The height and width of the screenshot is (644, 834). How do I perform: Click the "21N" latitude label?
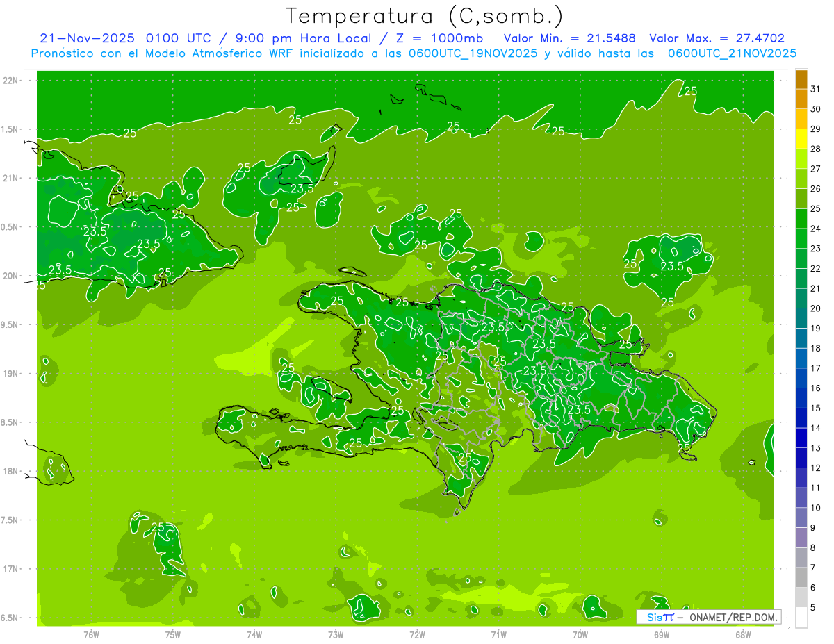tap(10, 178)
